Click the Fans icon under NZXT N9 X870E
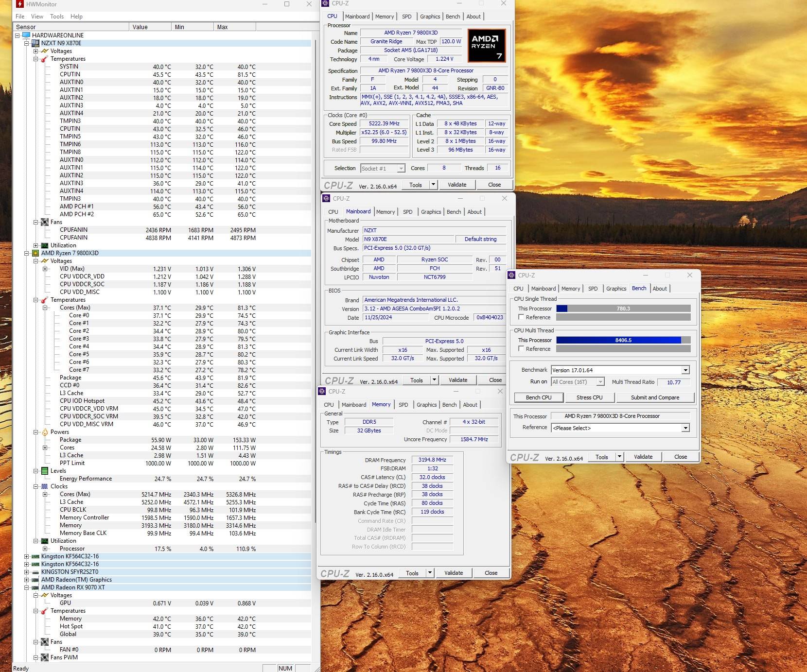This screenshot has height=672, width=807. click(x=45, y=222)
